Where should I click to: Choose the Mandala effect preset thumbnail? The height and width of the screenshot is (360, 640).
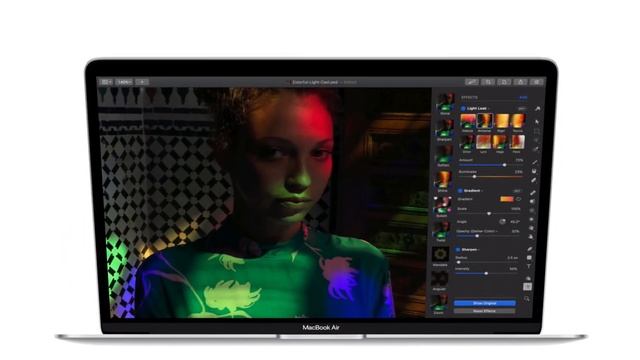[440, 255]
